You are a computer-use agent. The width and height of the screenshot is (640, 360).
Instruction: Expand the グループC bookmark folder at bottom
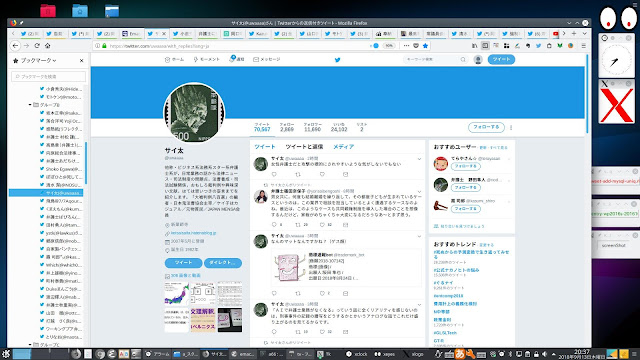(x=30, y=345)
